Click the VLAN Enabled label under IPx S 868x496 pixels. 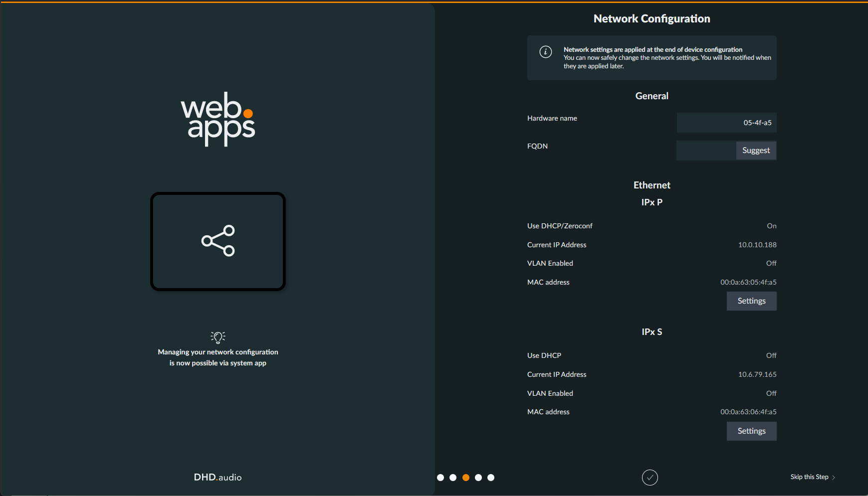[550, 393]
